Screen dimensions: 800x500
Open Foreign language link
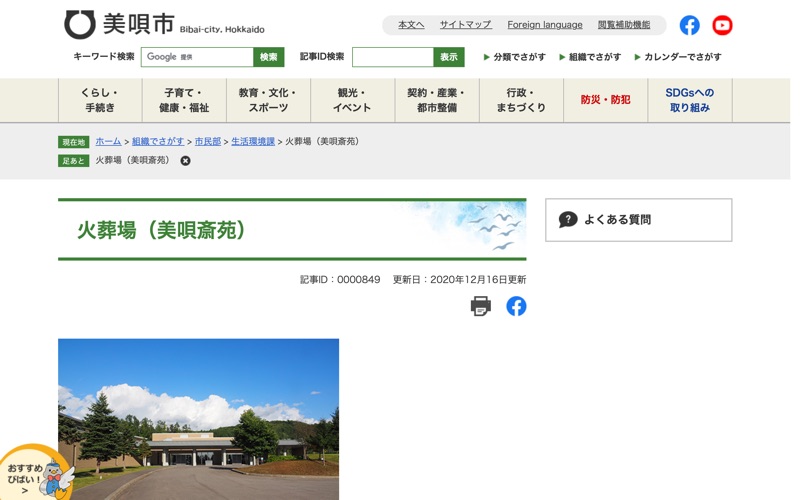(x=545, y=24)
